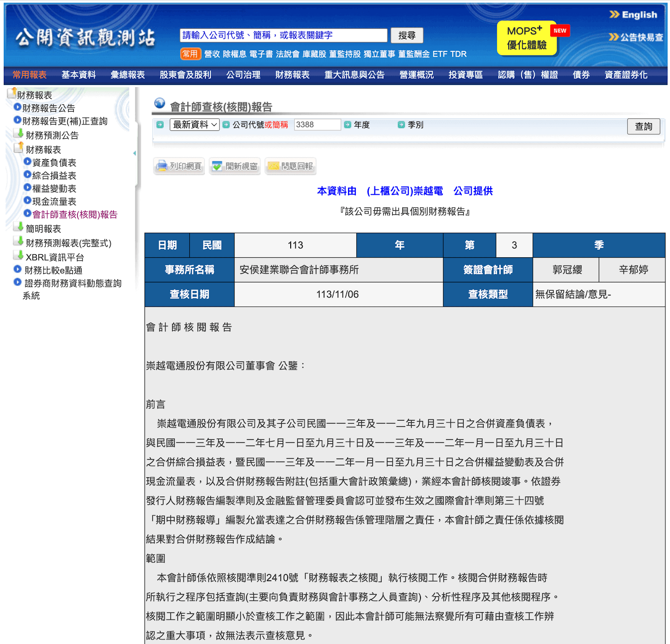Open the 財務報表 top menu
The image size is (670, 644).
point(292,75)
